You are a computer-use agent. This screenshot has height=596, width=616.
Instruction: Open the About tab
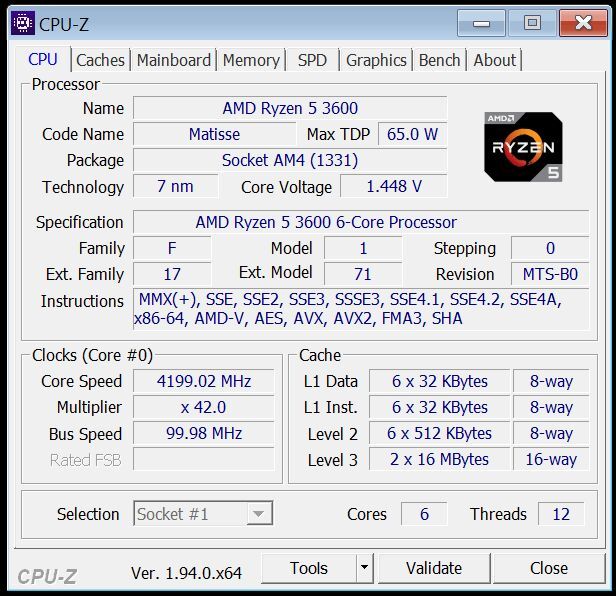tap(495, 60)
